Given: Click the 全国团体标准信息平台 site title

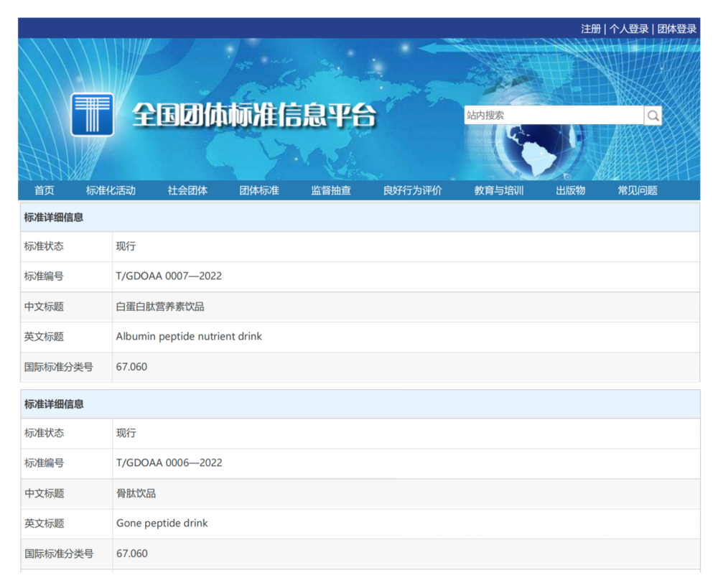Looking at the screenshot, I should pos(254,114).
